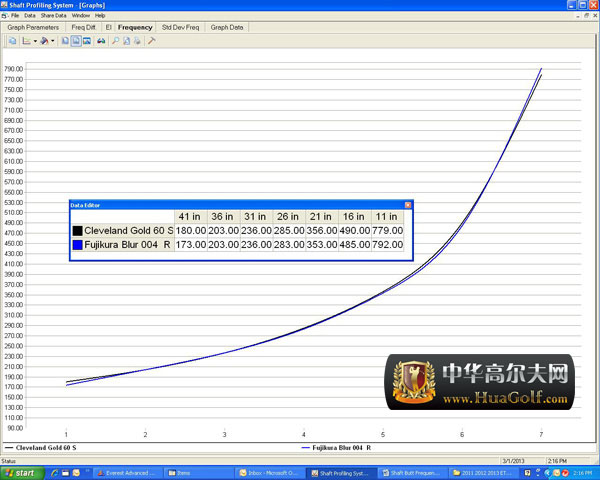Image resolution: width=600 pixels, height=480 pixels.
Task: Open dropdown arrow beside paint bucket icon
Action: (x=53, y=41)
